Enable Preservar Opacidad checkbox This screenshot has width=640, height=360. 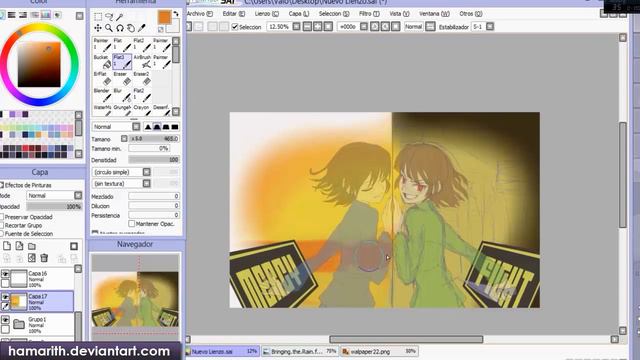pyautogui.click(x=2, y=217)
